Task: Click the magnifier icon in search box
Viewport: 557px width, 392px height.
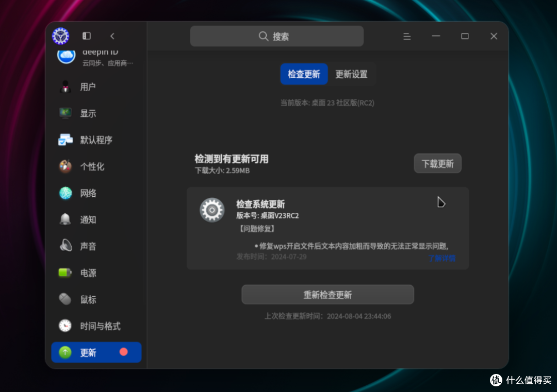Action: (263, 36)
